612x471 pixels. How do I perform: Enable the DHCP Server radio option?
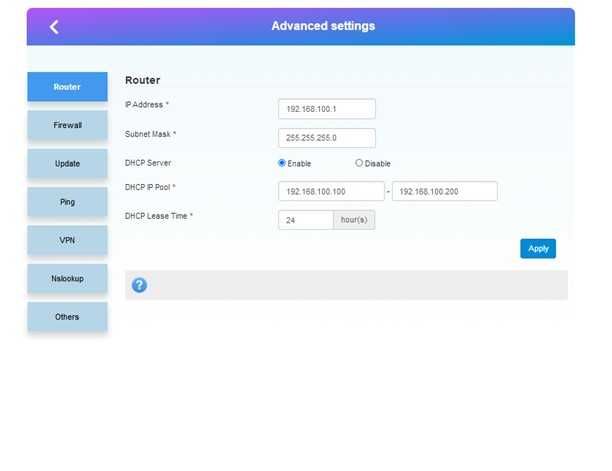click(282, 163)
